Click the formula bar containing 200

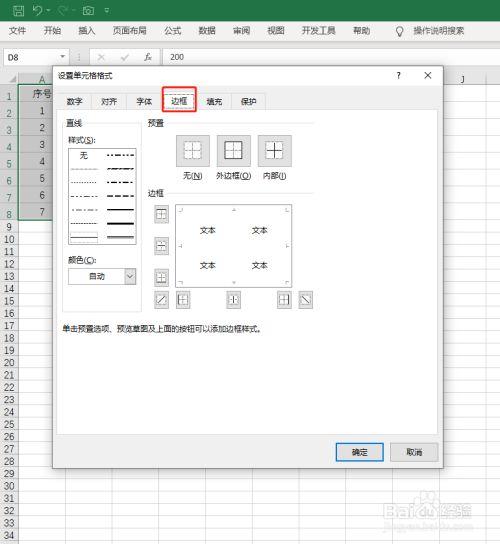331,57
